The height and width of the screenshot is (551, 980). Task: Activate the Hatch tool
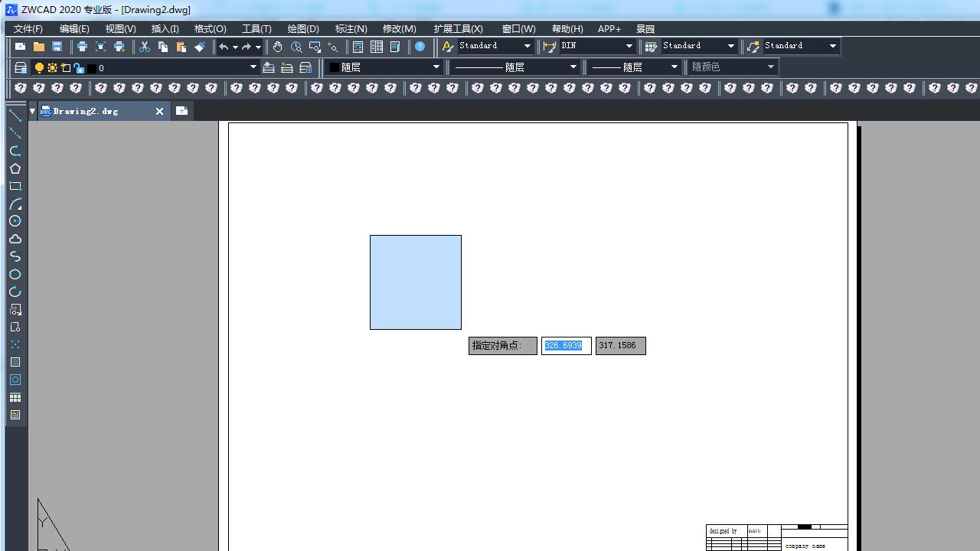pyautogui.click(x=15, y=362)
